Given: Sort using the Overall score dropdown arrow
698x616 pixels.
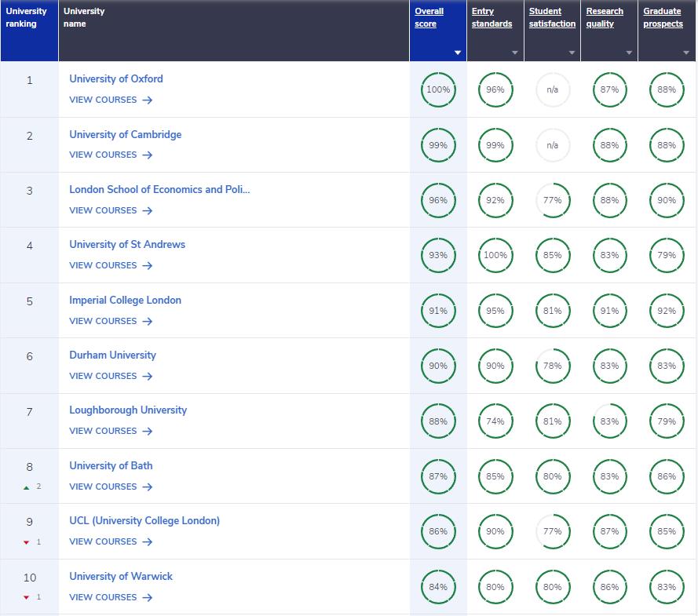Looking at the screenshot, I should (x=458, y=53).
